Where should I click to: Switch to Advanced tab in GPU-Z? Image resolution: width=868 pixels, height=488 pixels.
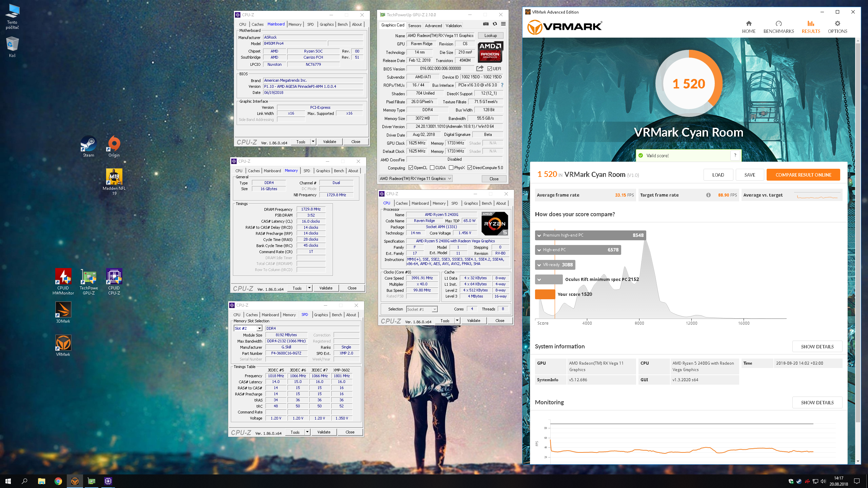[433, 25]
